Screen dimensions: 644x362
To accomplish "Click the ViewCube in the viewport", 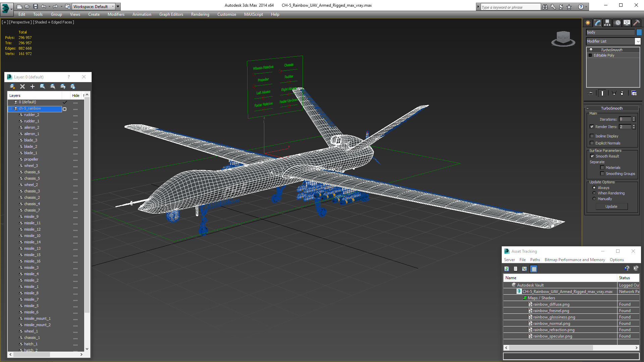I will click(563, 38).
